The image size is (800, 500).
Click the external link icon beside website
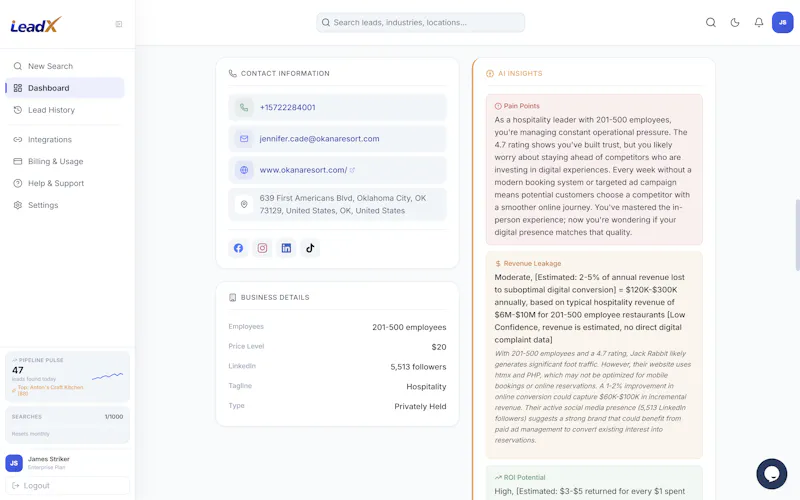tap(352, 170)
